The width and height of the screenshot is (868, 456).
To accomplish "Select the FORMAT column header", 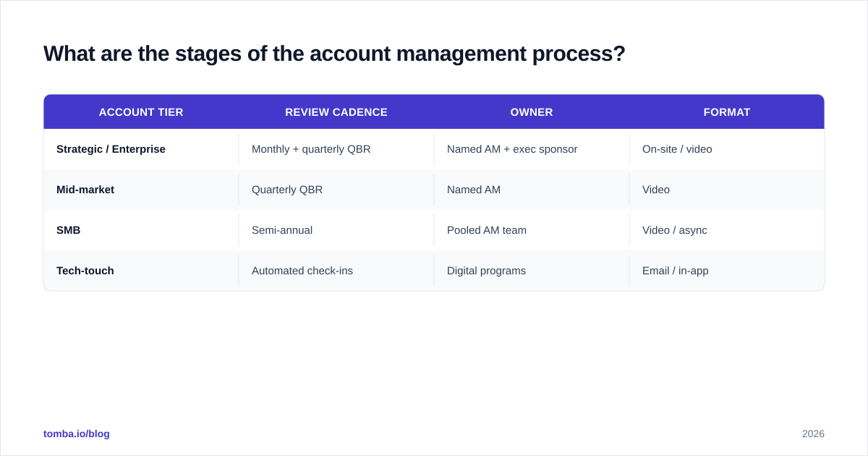I will 727,112.
